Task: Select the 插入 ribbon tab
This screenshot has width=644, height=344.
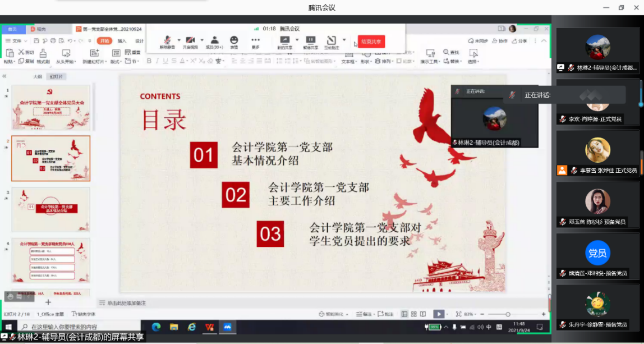Action: (122, 41)
